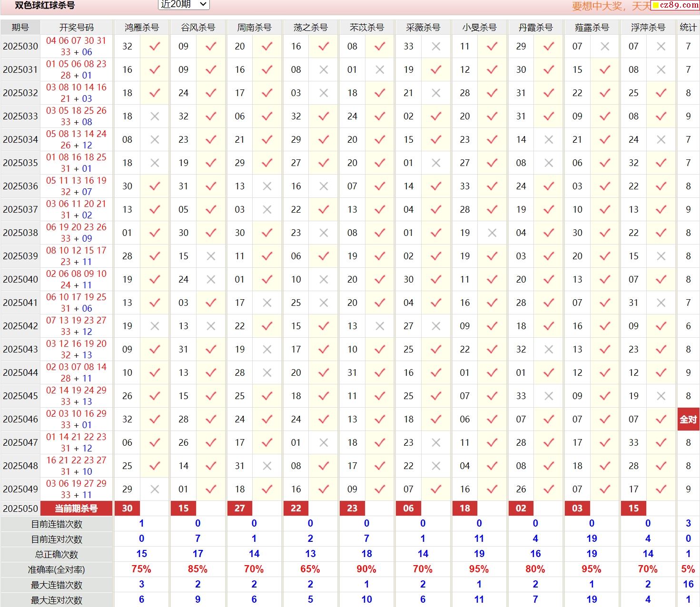The height and width of the screenshot is (607, 700).
Task: Click 周南 current kill number 27
Action: [240, 509]
